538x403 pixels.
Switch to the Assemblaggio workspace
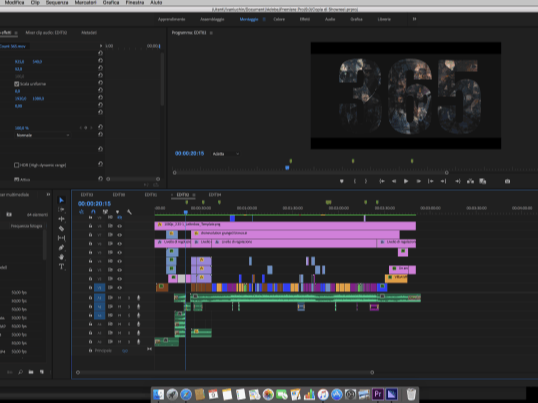tap(212, 19)
